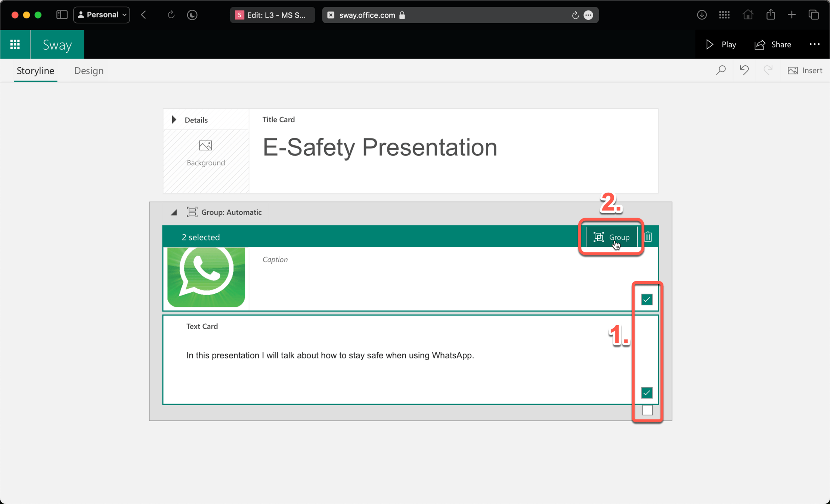
Task: Select the Storyline tab
Action: tap(35, 71)
